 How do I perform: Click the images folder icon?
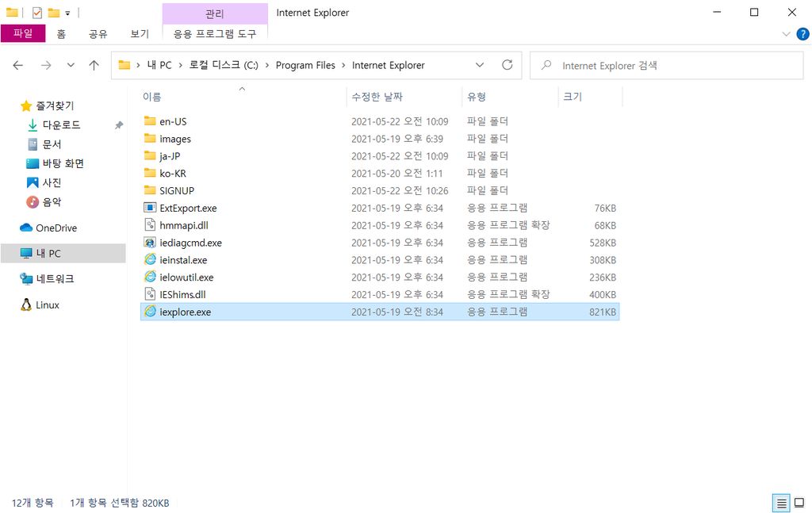(150, 138)
